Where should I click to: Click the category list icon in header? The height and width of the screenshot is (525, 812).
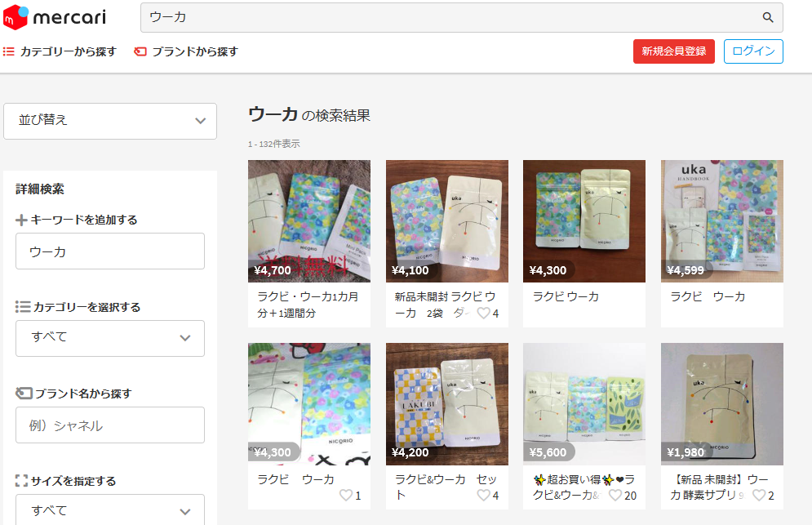pos(9,51)
